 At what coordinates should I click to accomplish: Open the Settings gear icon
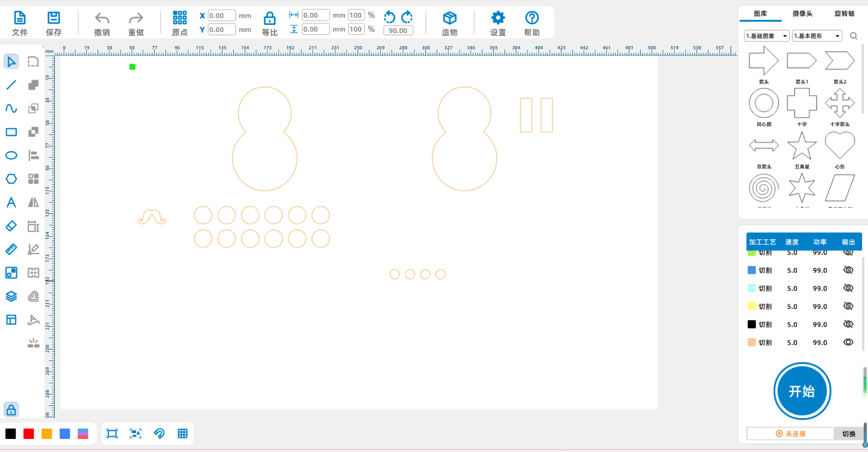[x=497, y=18]
